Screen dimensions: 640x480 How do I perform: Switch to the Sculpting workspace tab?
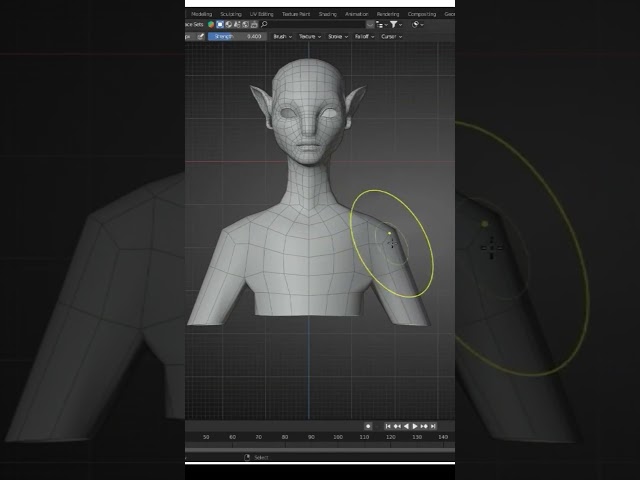231,14
